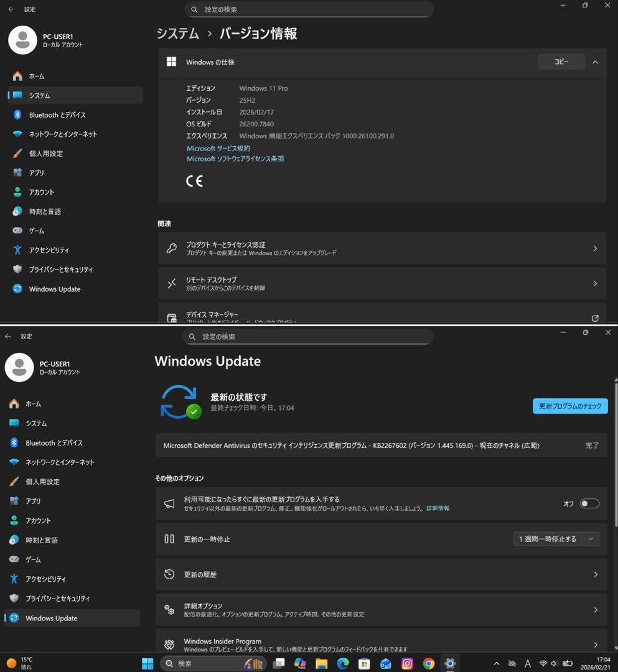Show hidden icons in the system tray
The height and width of the screenshot is (672, 618).
point(496,663)
